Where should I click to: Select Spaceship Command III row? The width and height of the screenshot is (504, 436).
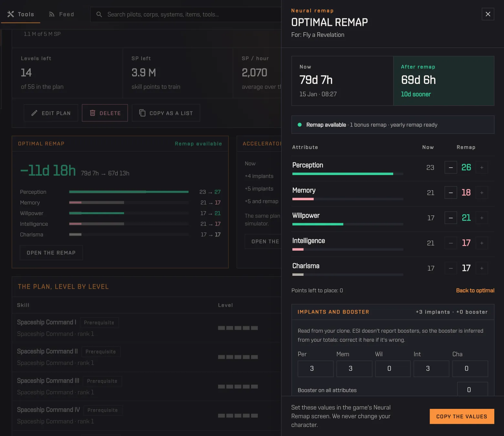147,386
